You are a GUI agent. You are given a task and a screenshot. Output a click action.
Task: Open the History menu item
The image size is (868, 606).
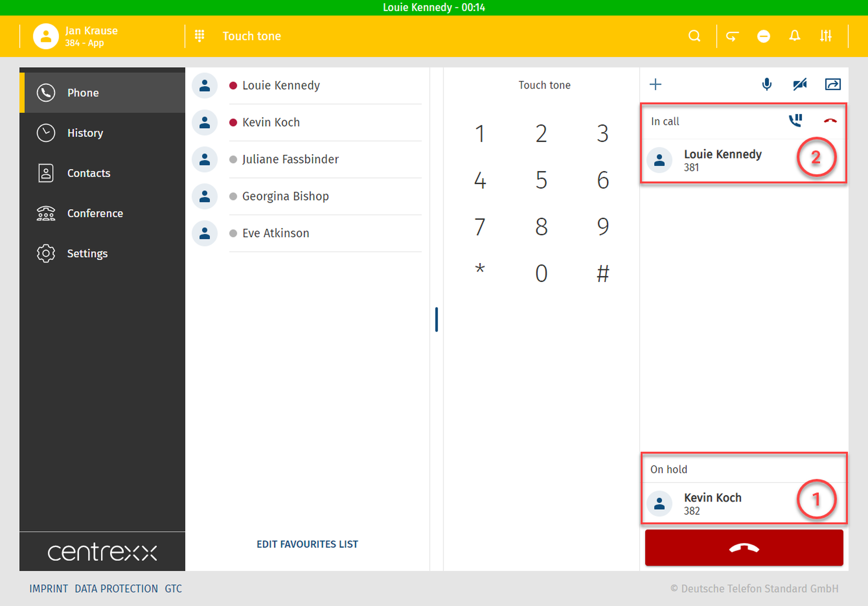85,133
